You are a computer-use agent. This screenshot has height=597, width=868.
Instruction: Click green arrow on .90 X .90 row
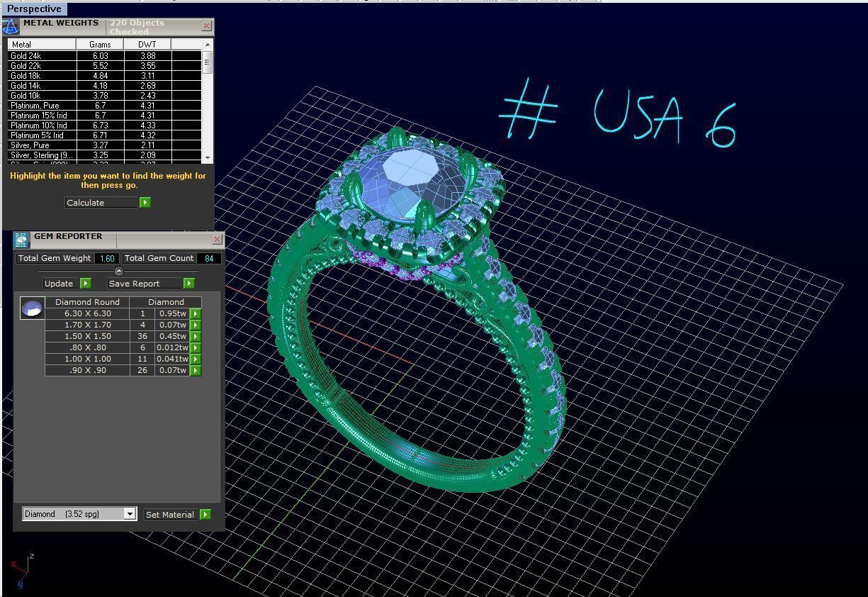point(196,370)
